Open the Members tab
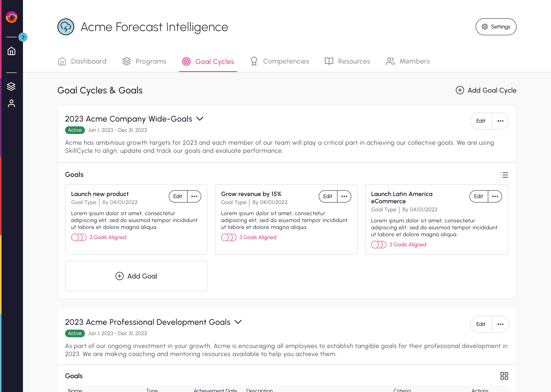This screenshot has width=551, height=392. click(408, 61)
